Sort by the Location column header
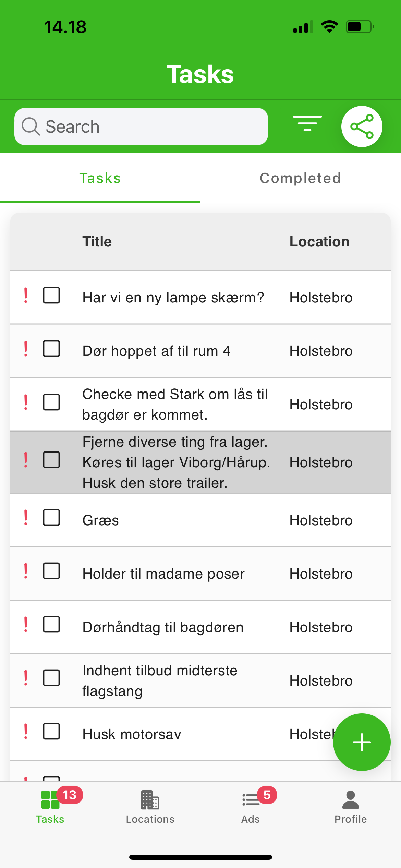Screen dimensions: 401x868 pyautogui.click(x=319, y=242)
